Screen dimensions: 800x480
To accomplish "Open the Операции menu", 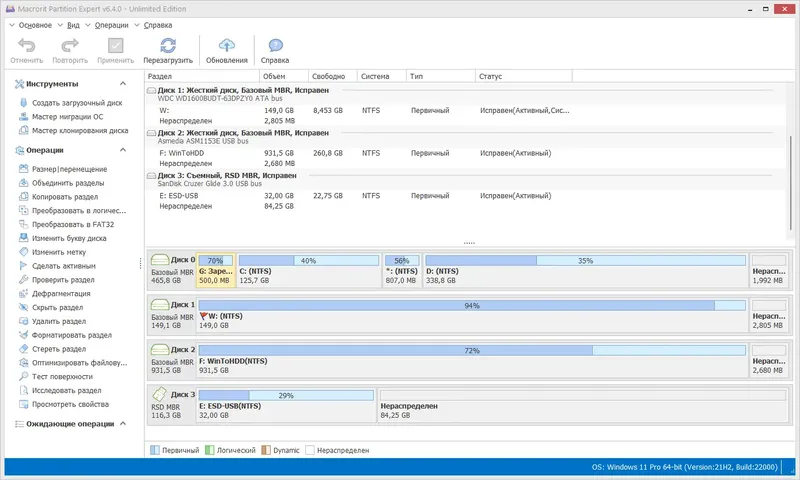I will 111,25.
